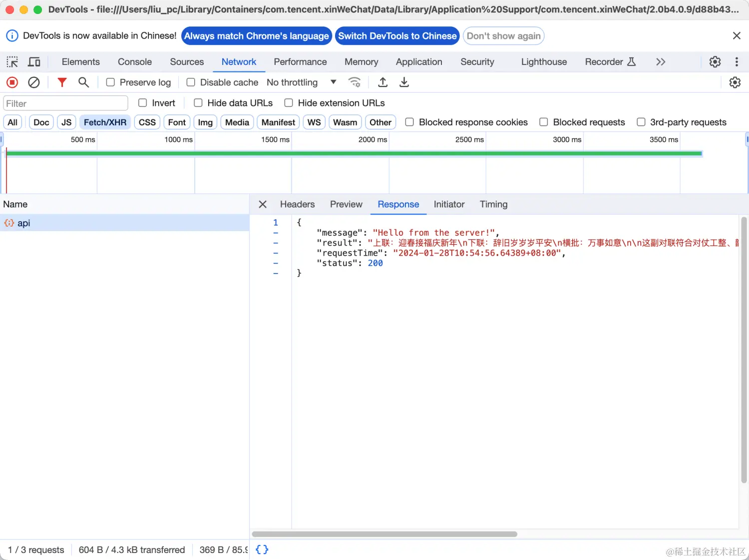Viewport: 749px width, 560px height.
Task: Toggle the red filter funnel icon
Action: click(x=62, y=82)
